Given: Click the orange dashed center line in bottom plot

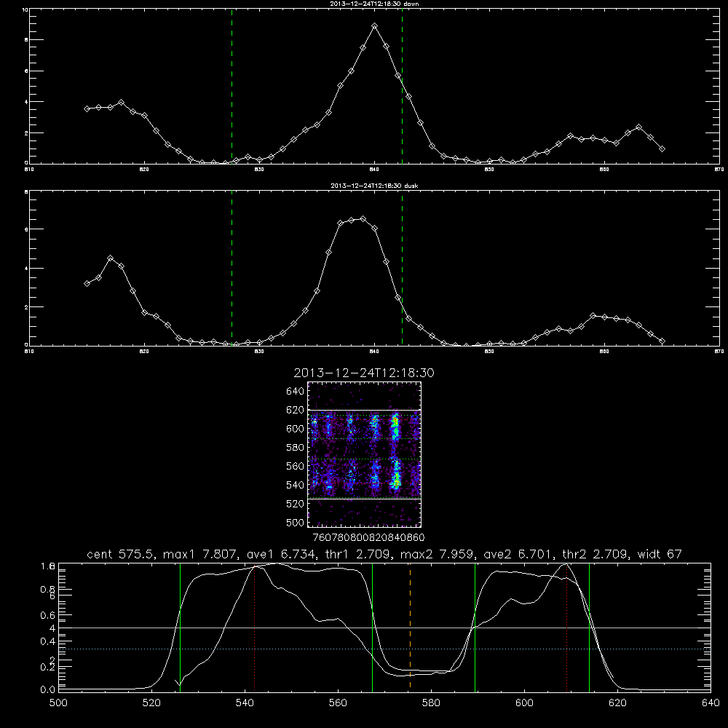Looking at the screenshot, I should tap(410, 628).
